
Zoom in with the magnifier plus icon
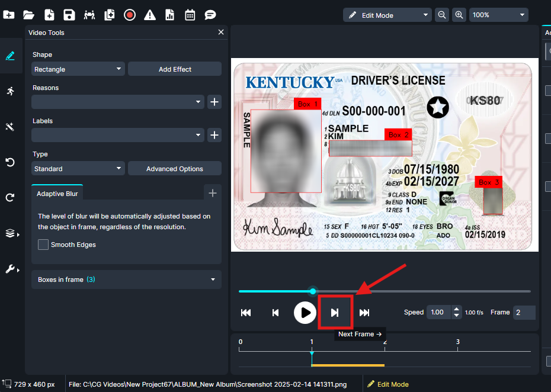459,15
